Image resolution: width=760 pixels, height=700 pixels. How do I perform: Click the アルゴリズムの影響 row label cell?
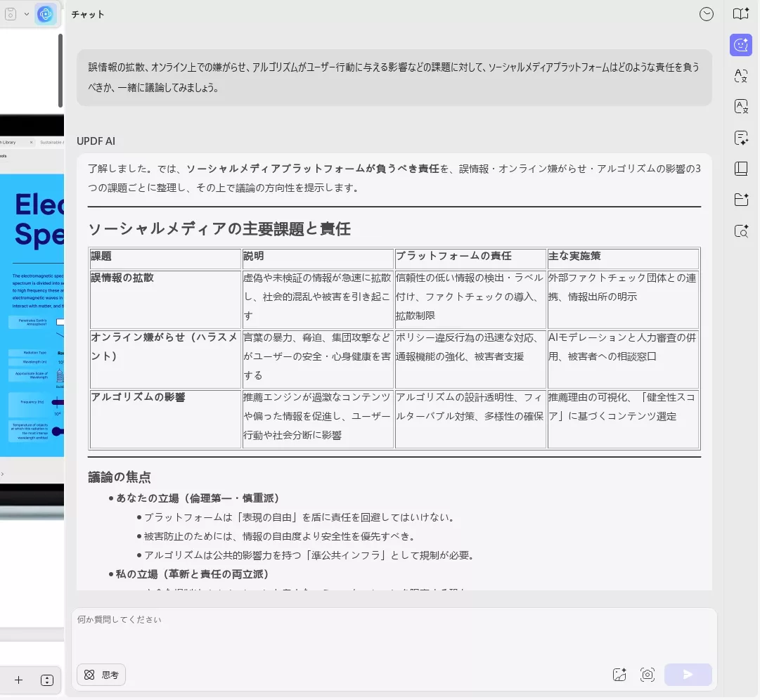click(165, 419)
